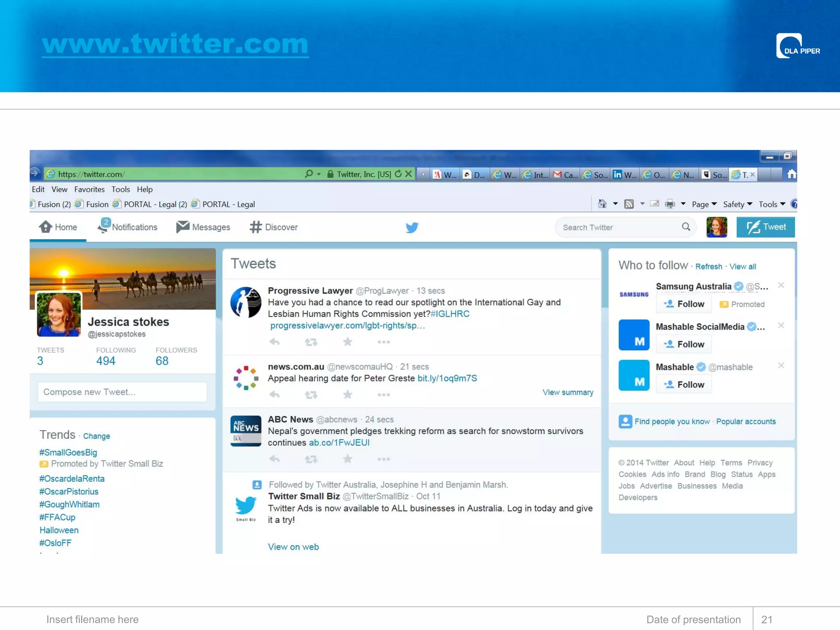Image resolution: width=840 pixels, height=630 pixels.
Task: Click the RSS feeds icon in the command bar
Action: click(629, 204)
